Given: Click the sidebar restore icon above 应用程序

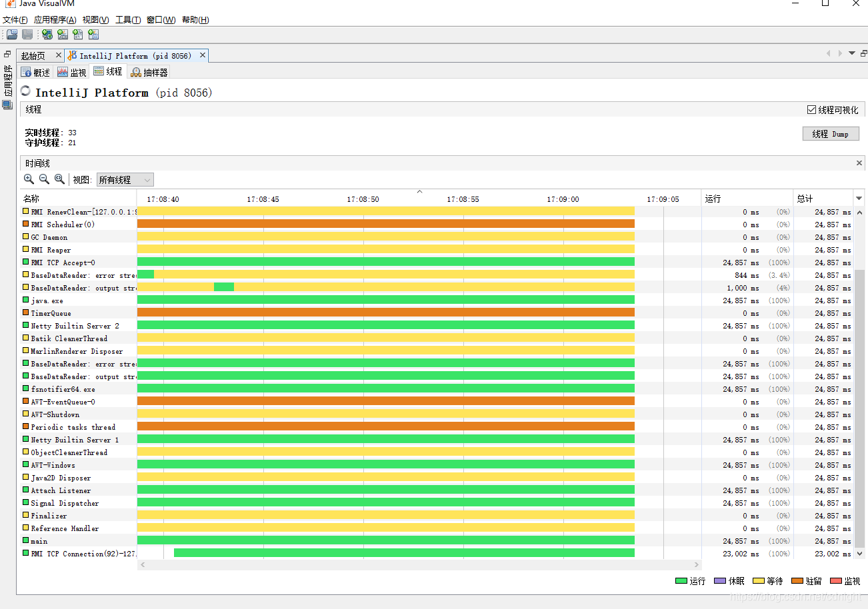Looking at the screenshot, I should (x=7, y=54).
